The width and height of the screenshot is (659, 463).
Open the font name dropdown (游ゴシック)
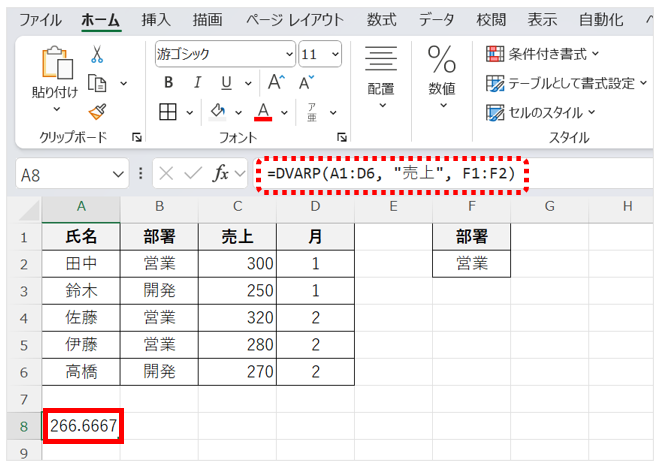click(289, 55)
